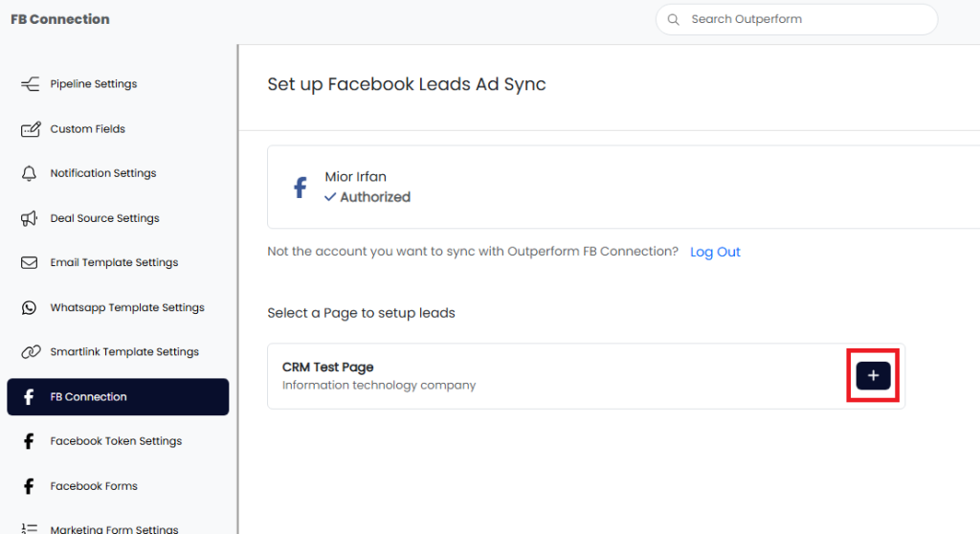Click the Smartlink chain link icon
980x534 pixels.
[x=30, y=352]
